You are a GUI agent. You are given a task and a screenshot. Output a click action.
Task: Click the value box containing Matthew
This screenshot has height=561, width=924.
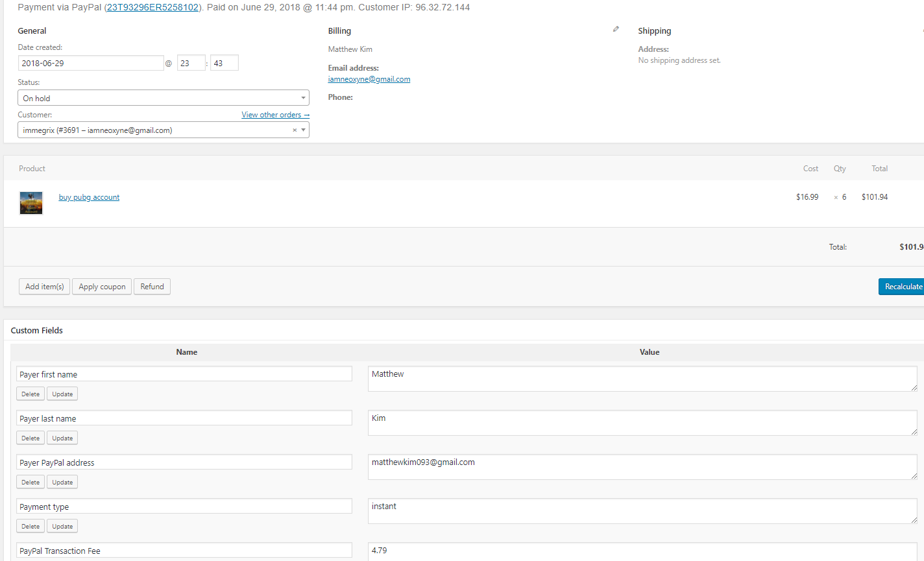pyautogui.click(x=642, y=379)
